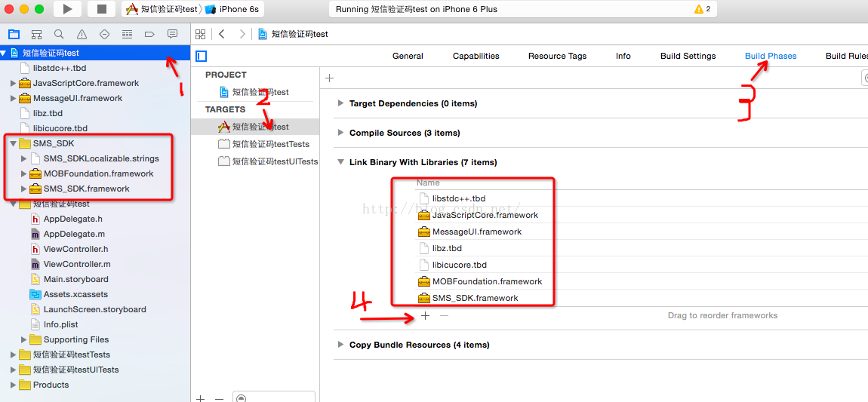Viewport: 868px width, 402px height.
Task: Switch to the Build Settings tab
Action: [x=688, y=56]
